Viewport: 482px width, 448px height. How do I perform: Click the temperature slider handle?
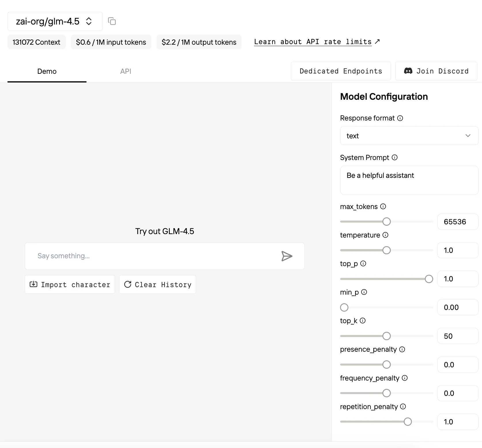[387, 250]
